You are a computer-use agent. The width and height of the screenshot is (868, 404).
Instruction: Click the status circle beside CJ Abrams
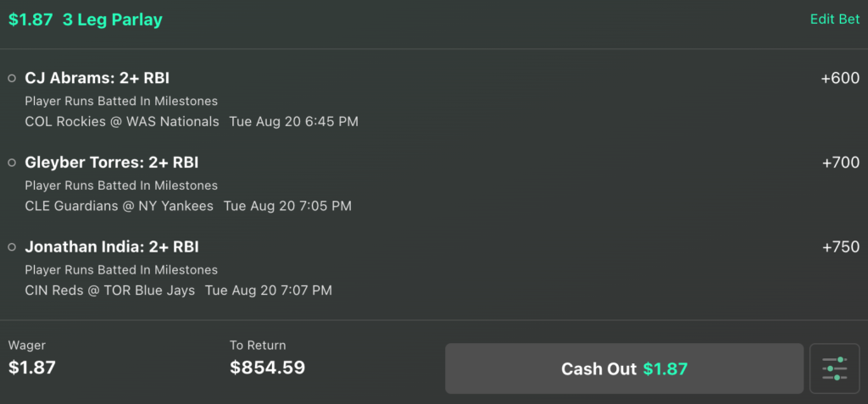12,79
